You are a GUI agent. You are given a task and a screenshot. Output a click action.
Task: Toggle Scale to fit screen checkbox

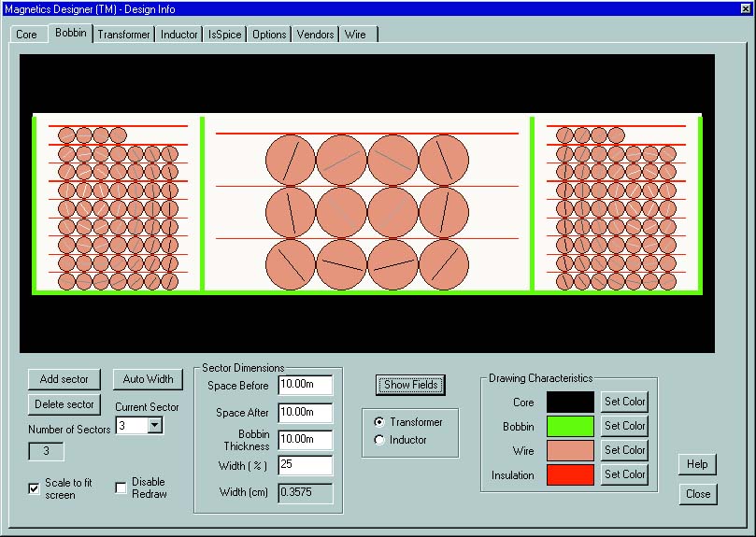(x=35, y=488)
